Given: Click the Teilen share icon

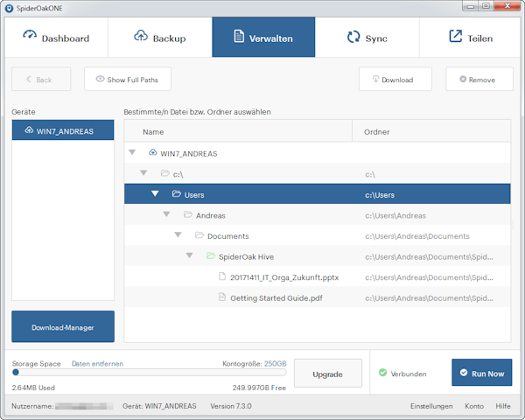Looking at the screenshot, I should pos(455,36).
